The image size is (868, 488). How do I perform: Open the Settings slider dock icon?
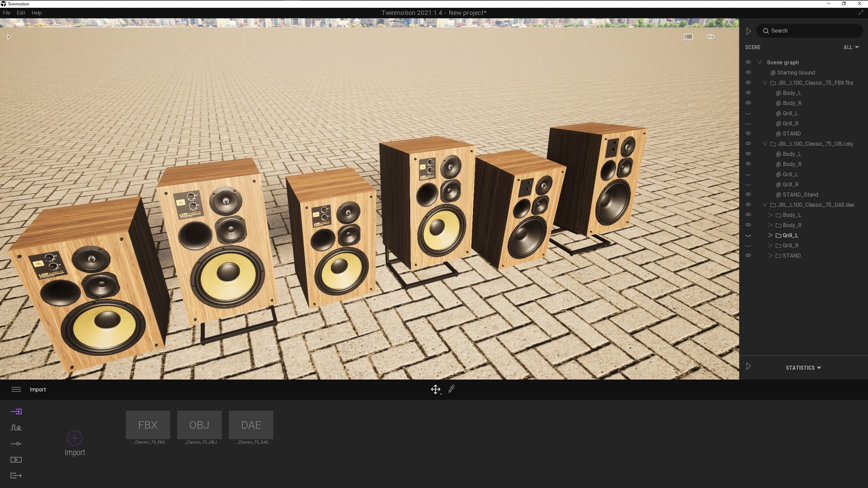coord(16,444)
